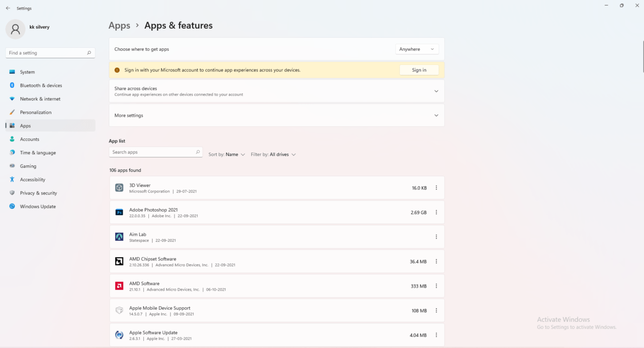Click the magnifier icon in Find a setting
The height and width of the screenshot is (348, 644).
click(89, 53)
